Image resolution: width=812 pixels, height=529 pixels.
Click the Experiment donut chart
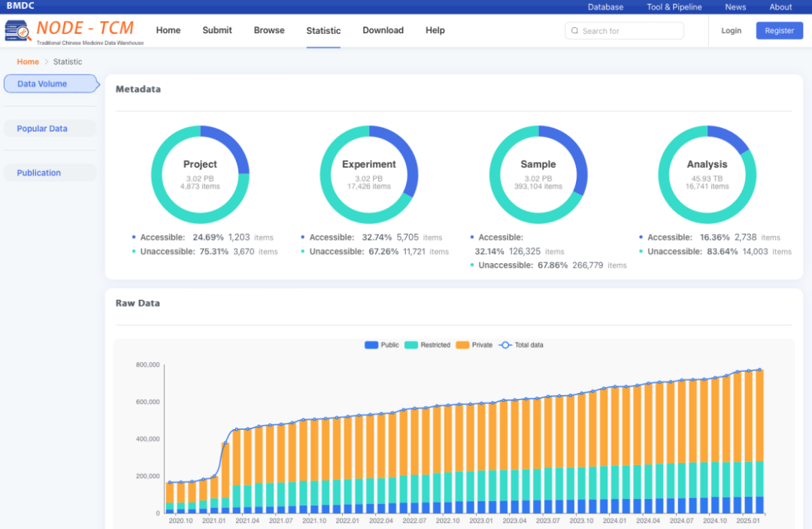[369, 174]
